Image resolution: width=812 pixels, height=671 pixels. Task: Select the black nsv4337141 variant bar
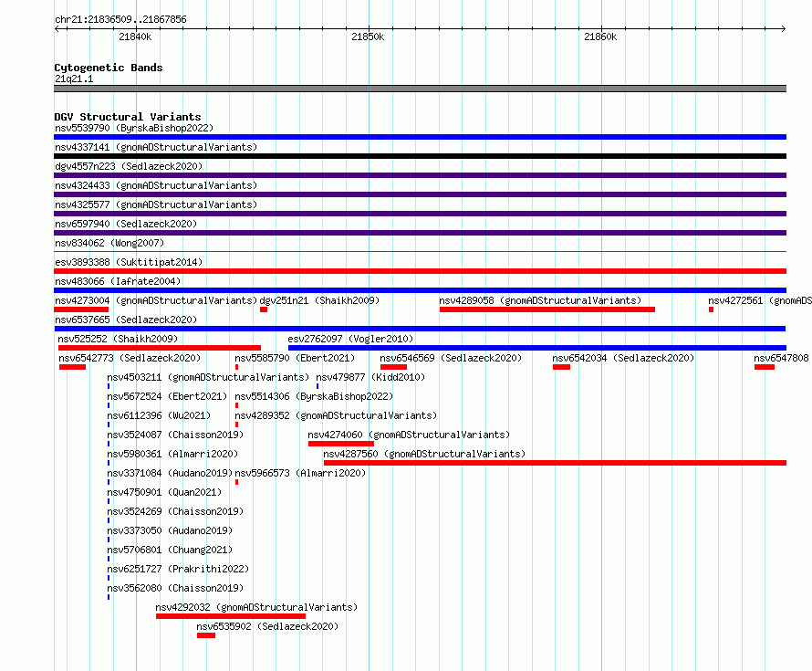click(x=420, y=156)
